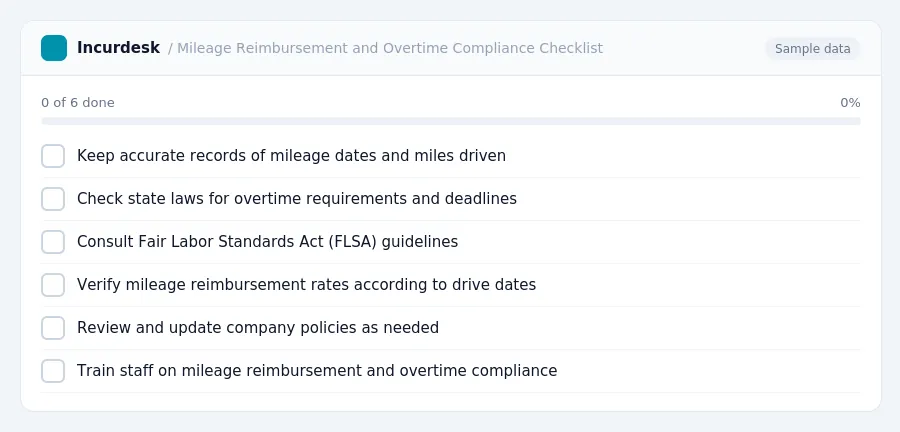Click text 'Train staff on mileage reimbursement and overtime compliance'
Image resolution: width=900 pixels, height=432 pixels.
[x=317, y=371]
